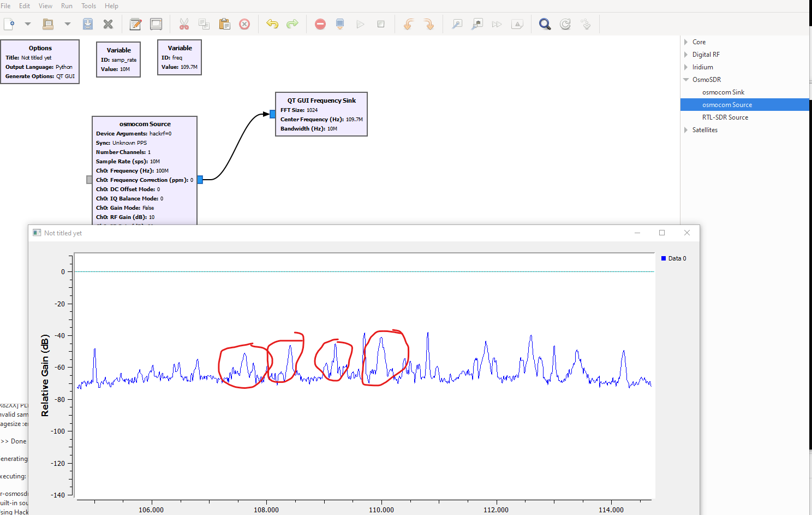Bypass the selected block with the Bypass icon
This screenshot has height=515, width=812.
tap(497, 24)
